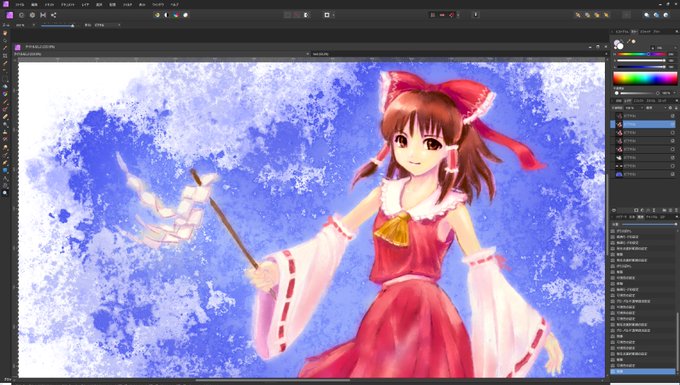Open the File menu

(20, 4)
